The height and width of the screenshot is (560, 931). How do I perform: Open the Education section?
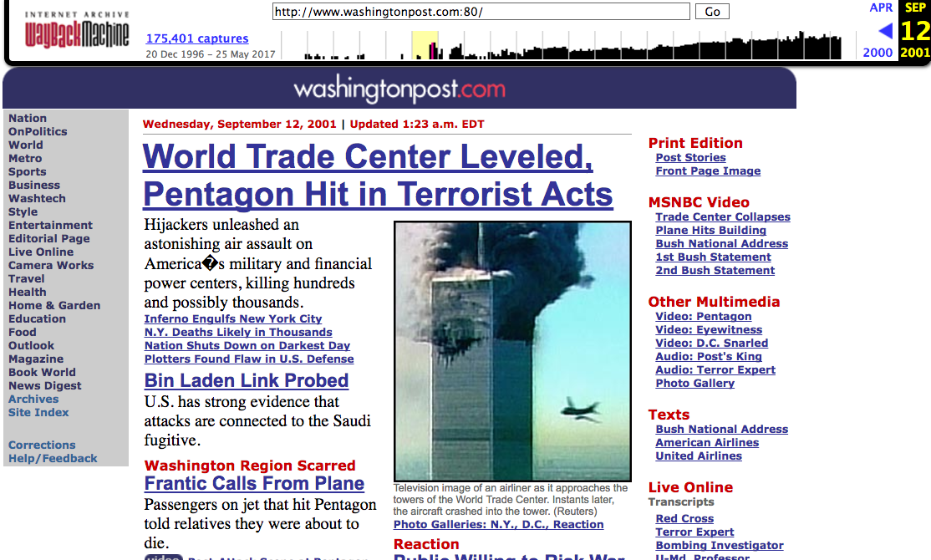tap(37, 319)
